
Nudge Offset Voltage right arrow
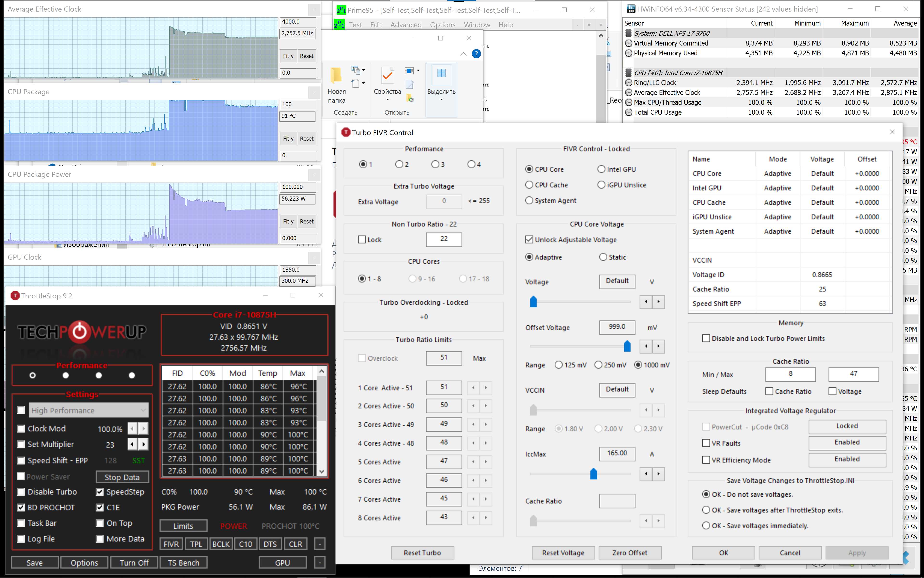pos(658,346)
